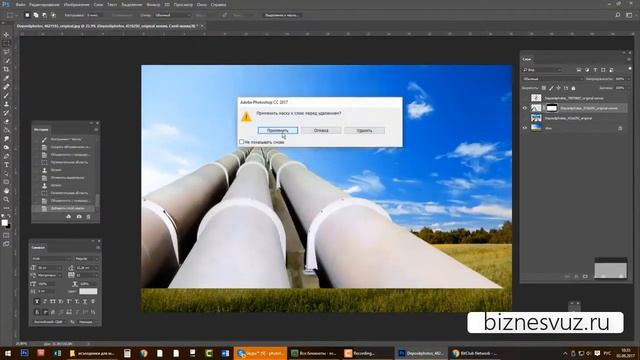
Task: Select the Brush tool
Action: coord(6,96)
